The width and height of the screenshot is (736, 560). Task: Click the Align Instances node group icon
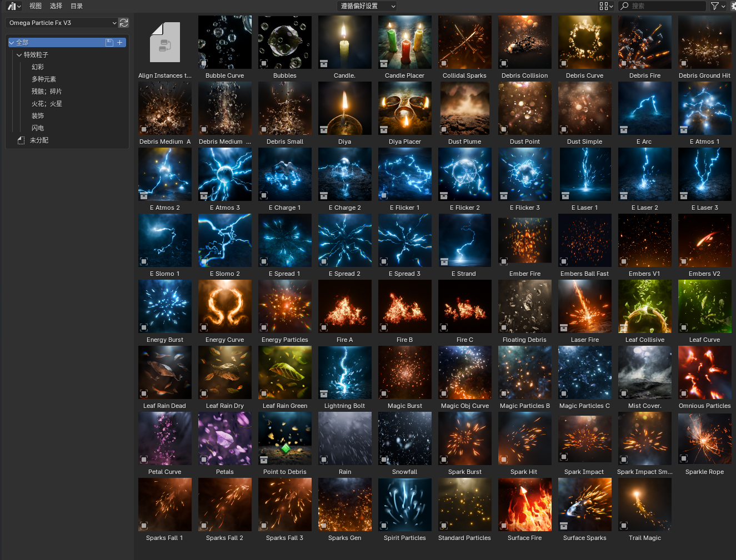click(165, 42)
